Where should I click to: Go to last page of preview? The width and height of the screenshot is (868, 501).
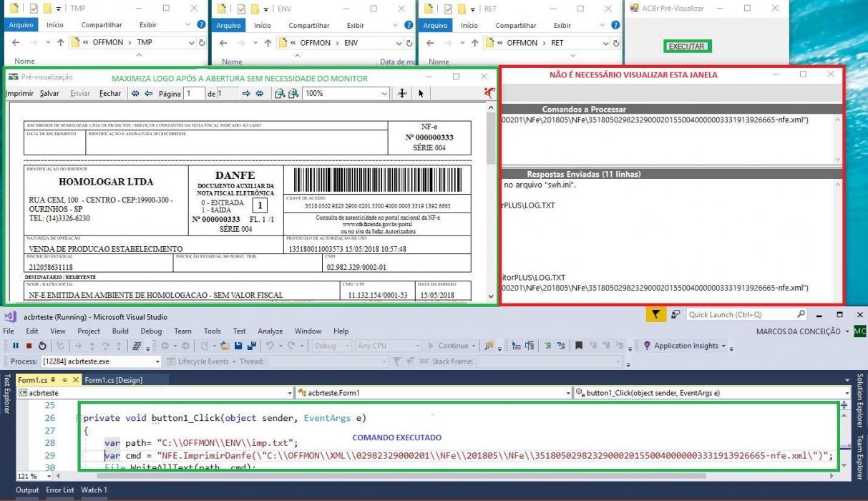tap(259, 94)
